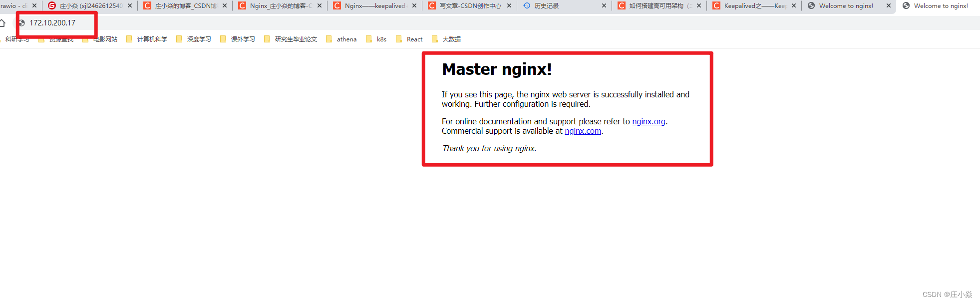Open site info globe icon in address bar

[22, 23]
